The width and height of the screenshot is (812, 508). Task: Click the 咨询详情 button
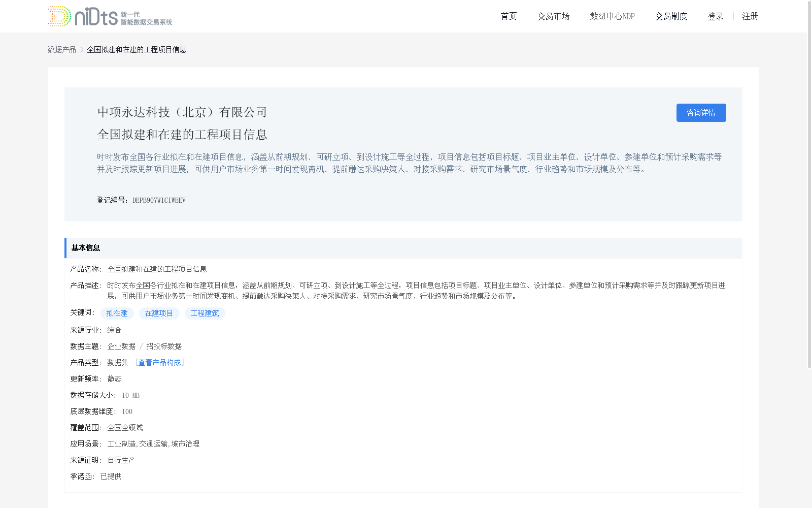pos(701,113)
